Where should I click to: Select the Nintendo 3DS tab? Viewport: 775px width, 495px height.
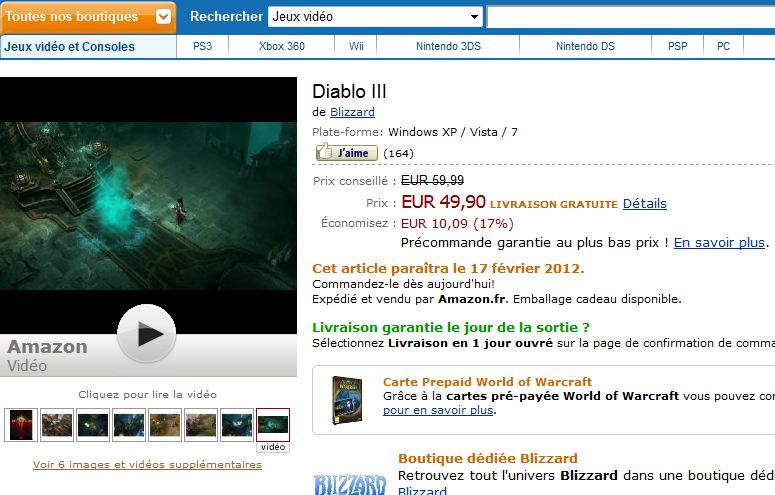448,46
